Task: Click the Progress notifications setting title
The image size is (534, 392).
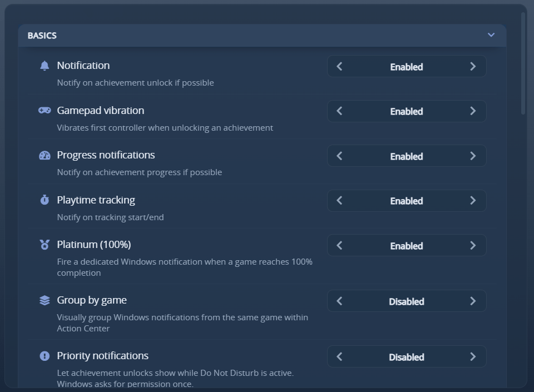Action: pyautogui.click(x=106, y=155)
